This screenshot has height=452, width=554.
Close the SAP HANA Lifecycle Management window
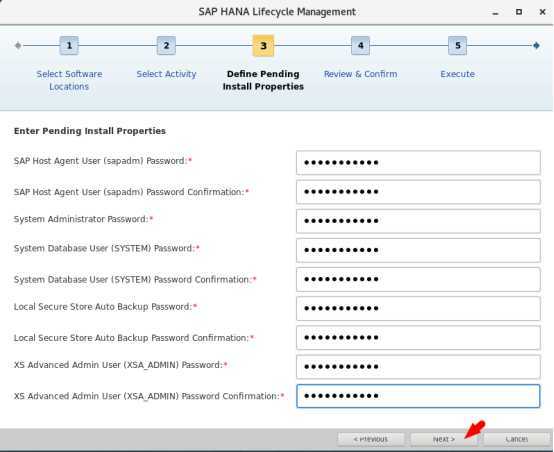pyautogui.click(x=542, y=12)
